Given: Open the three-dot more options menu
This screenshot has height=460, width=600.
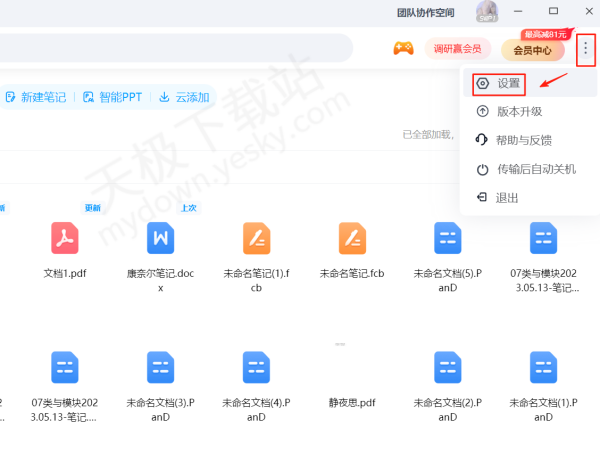Looking at the screenshot, I should [585, 48].
